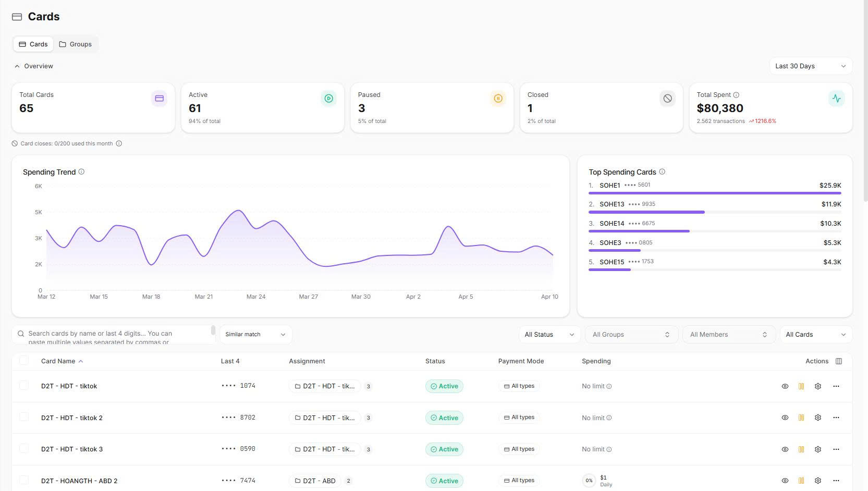Tick the select-all checkbox in the table header
The height and width of the screenshot is (491, 868).
(24, 361)
